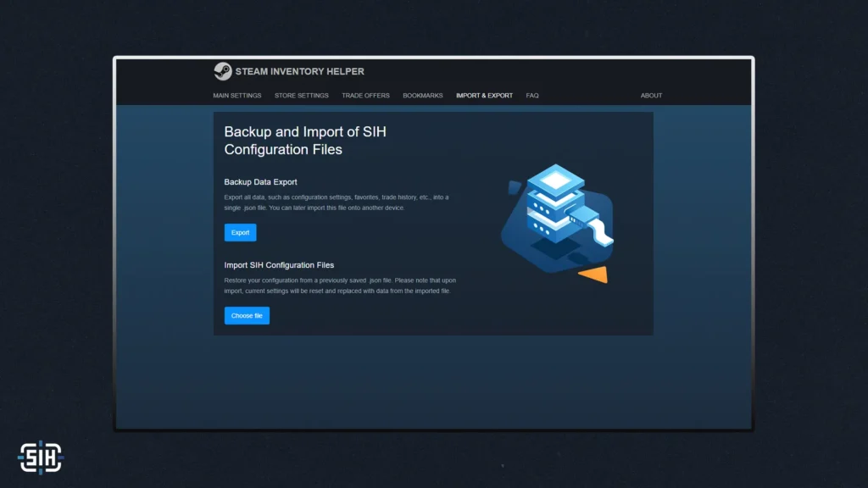Switch to the Store Settings tab
The height and width of the screenshot is (488, 868).
click(x=301, y=96)
